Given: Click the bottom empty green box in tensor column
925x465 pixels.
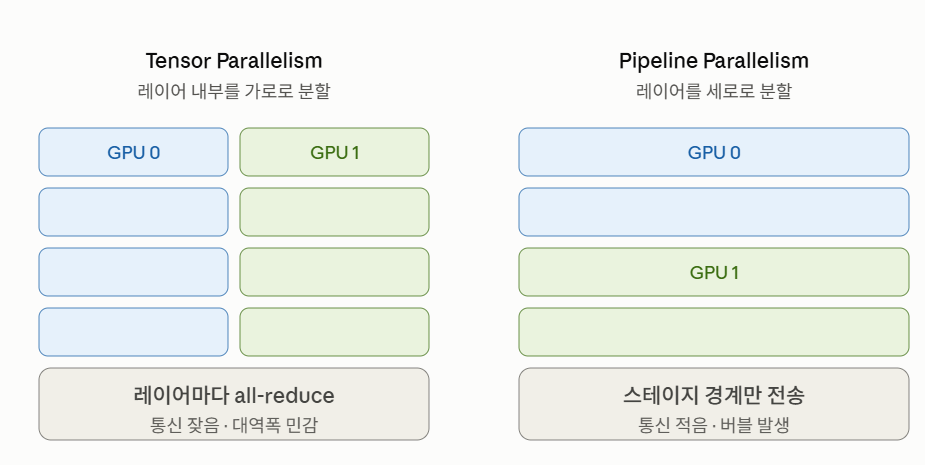Looking at the screenshot, I should pyautogui.click(x=334, y=332).
